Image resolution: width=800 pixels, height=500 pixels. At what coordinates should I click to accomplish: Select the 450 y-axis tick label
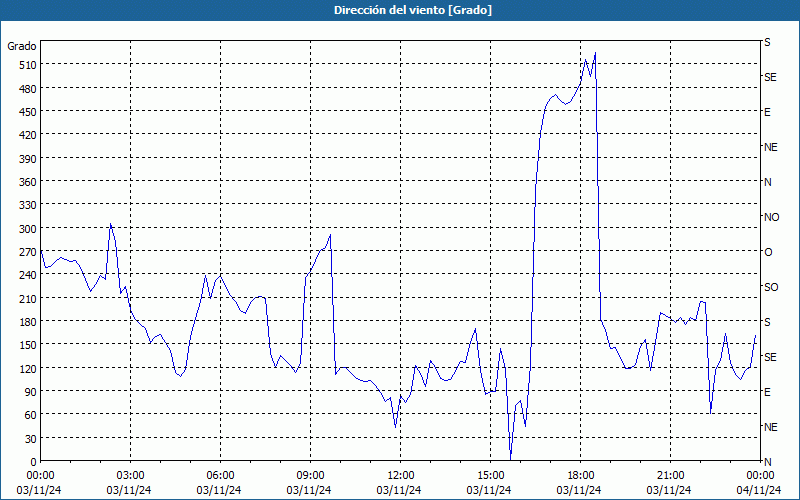28,112
